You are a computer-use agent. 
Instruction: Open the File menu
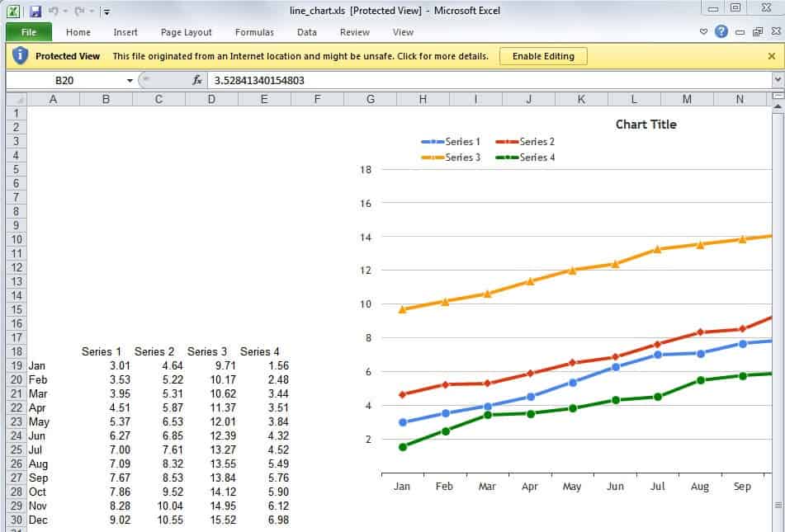[28, 32]
